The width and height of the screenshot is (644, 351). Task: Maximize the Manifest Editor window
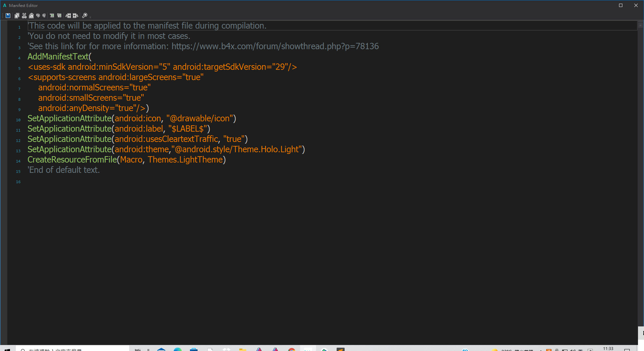point(620,5)
